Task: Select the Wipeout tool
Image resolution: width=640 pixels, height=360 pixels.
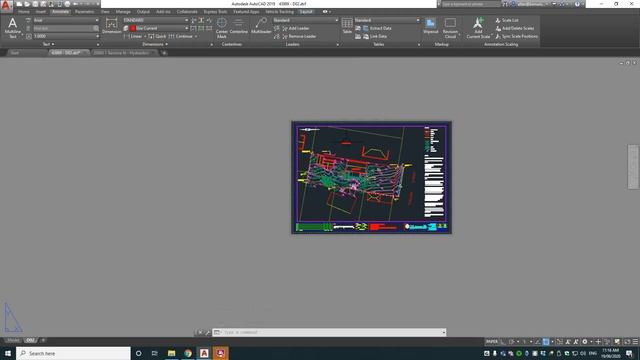Action: pos(430,25)
